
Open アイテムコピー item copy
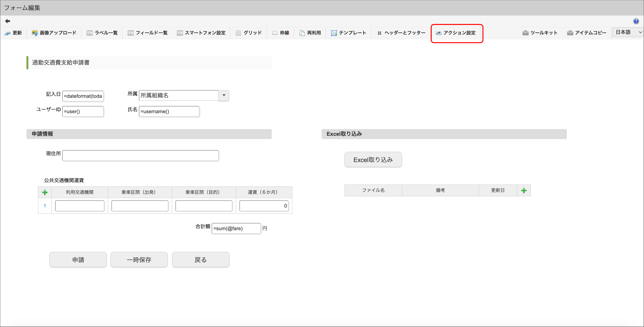pyautogui.click(x=587, y=33)
